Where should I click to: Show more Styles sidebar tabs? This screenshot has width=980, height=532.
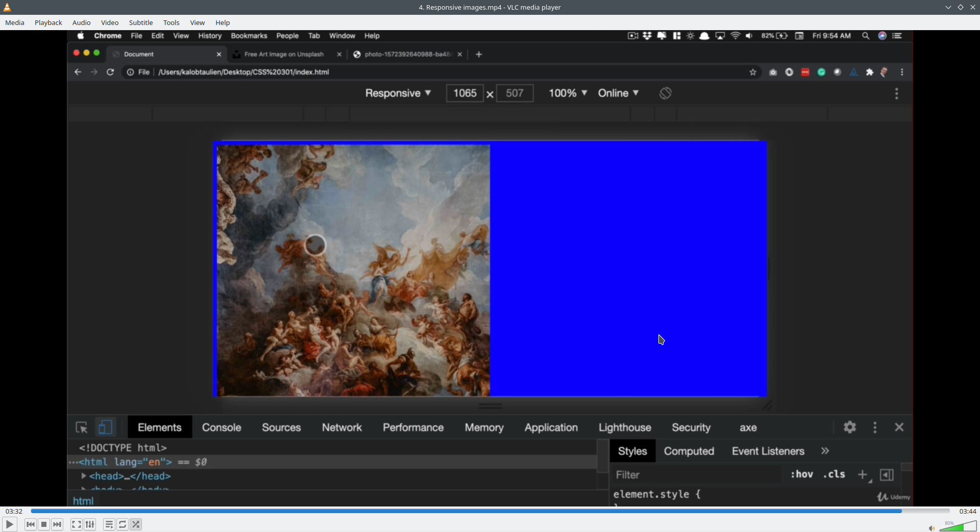pos(825,451)
